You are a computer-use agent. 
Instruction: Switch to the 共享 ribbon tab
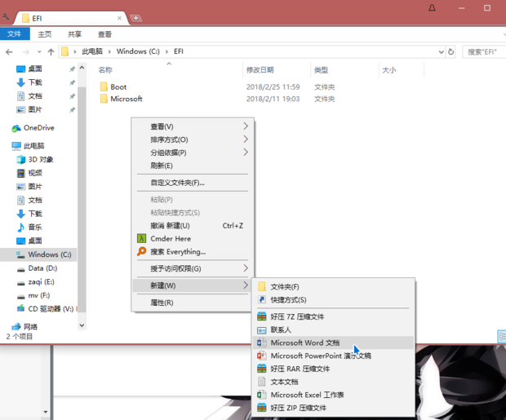74,34
